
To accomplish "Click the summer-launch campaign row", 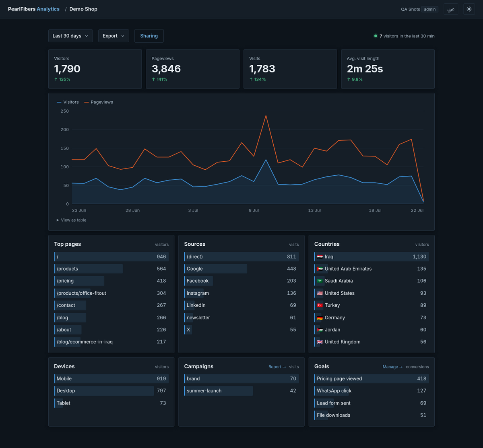I will point(241,390).
